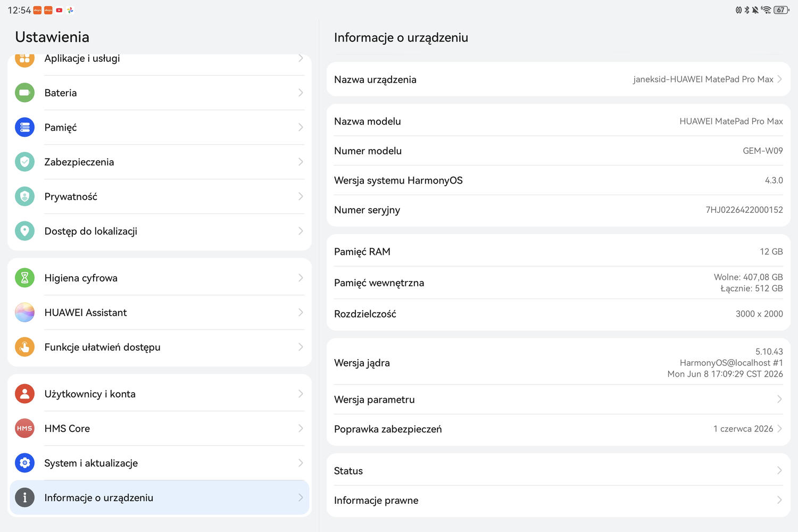The image size is (798, 532).
Task: Tap the Dostęp do lokalizacji pin icon
Action: (24, 231)
